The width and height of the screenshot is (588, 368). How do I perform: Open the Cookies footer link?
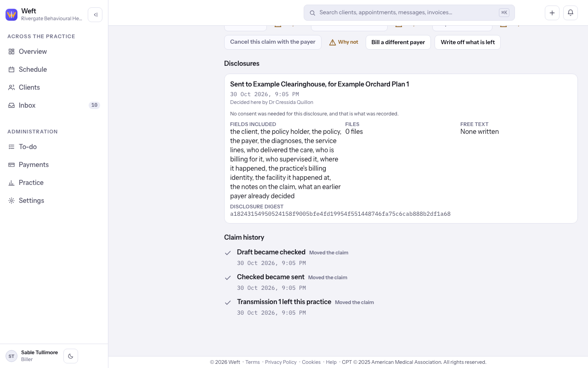click(311, 362)
